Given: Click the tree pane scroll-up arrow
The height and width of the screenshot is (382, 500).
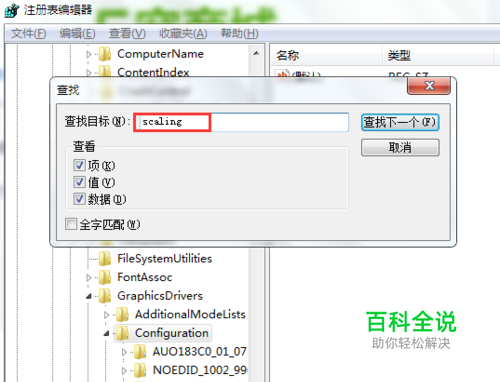Looking at the screenshot, I should 256,53.
